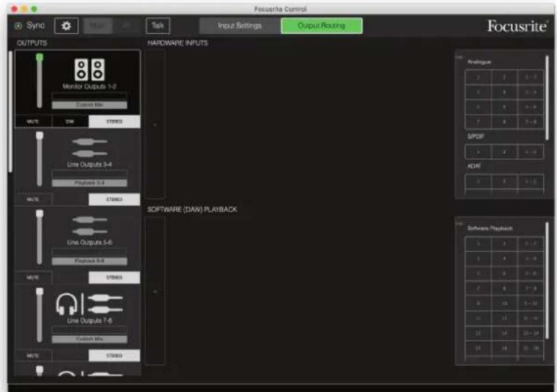Mute Monitor Outputs 1-2

click(33, 122)
